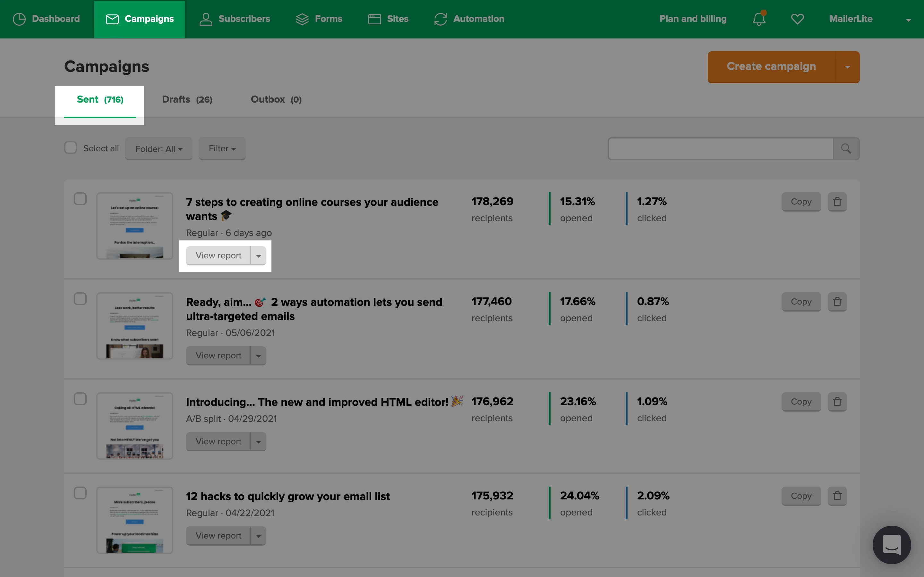
Task: Click the heart icon in the top bar
Action: pos(797,19)
